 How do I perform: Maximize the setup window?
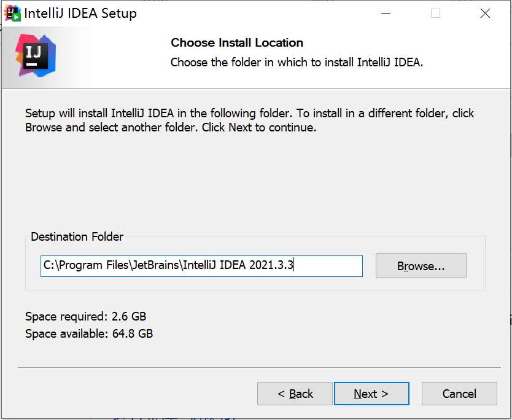[436, 12]
